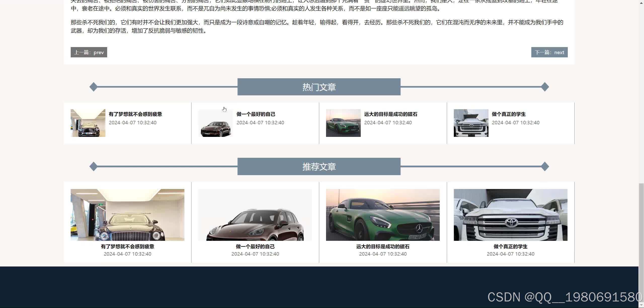
Task: Click the 下一篇 next navigation button
Action: pyautogui.click(x=549, y=52)
